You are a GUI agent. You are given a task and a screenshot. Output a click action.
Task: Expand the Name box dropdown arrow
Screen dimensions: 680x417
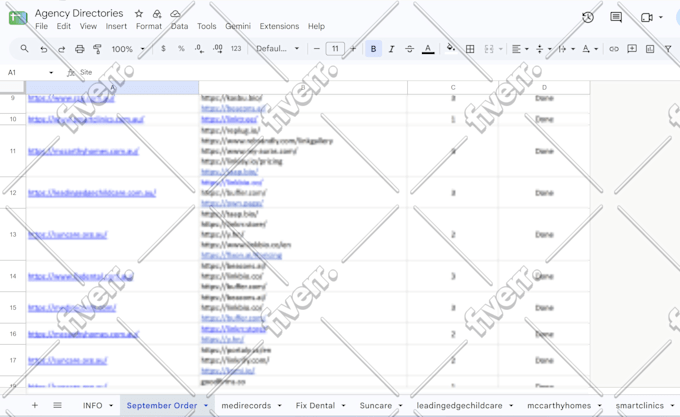[51, 72]
